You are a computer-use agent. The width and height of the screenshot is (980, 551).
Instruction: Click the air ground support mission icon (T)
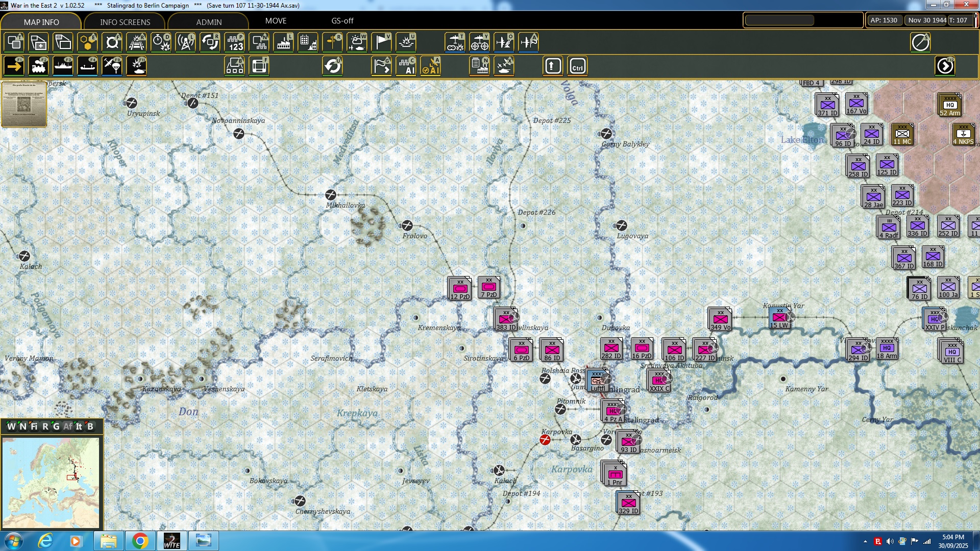click(x=455, y=42)
